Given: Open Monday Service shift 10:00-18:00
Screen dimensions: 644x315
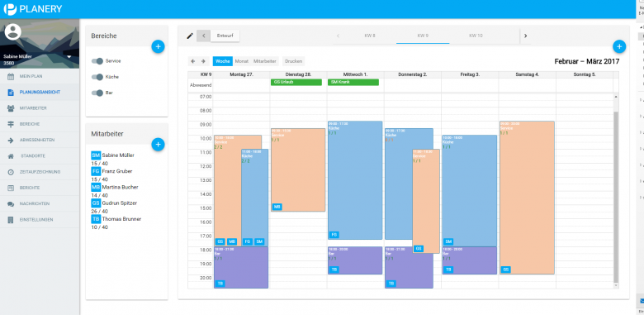Looking at the screenshot, I should point(228,190).
